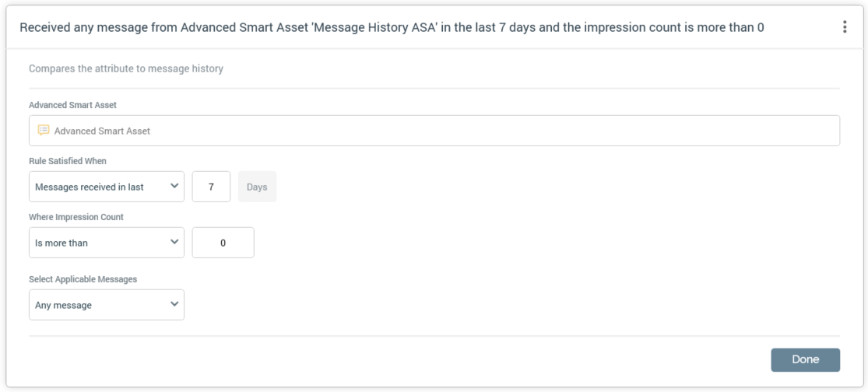Click the 'Where Impression Count' label
Image resolution: width=868 pixels, height=392 pixels.
76,217
